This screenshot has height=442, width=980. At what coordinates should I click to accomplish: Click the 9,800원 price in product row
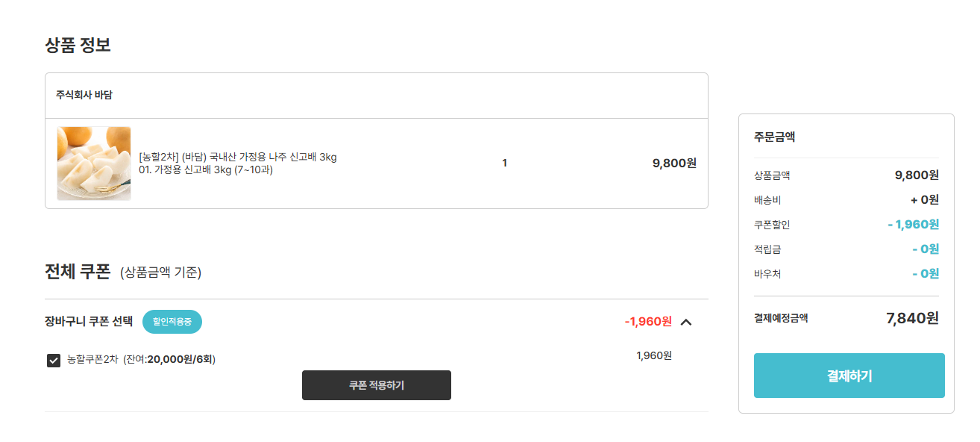pyautogui.click(x=674, y=163)
